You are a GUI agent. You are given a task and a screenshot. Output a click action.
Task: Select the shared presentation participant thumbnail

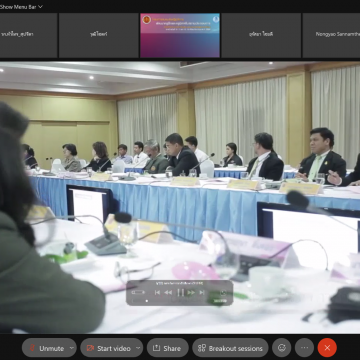pos(180,35)
